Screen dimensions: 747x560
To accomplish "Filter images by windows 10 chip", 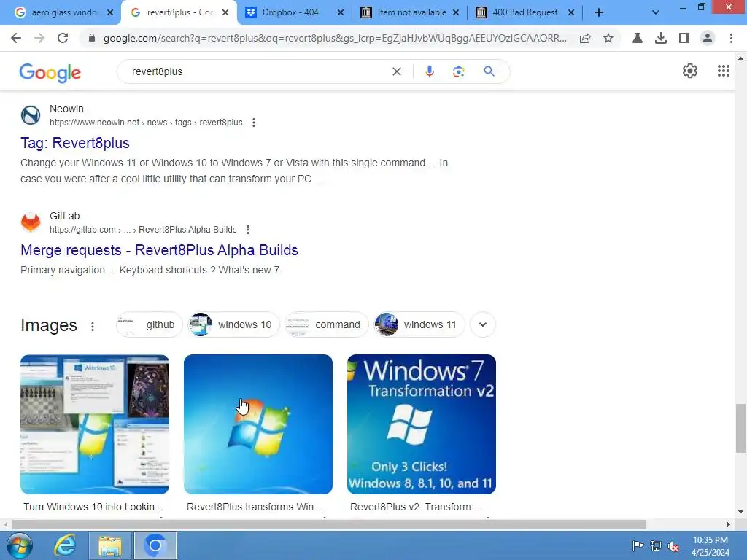I will click(x=233, y=324).
